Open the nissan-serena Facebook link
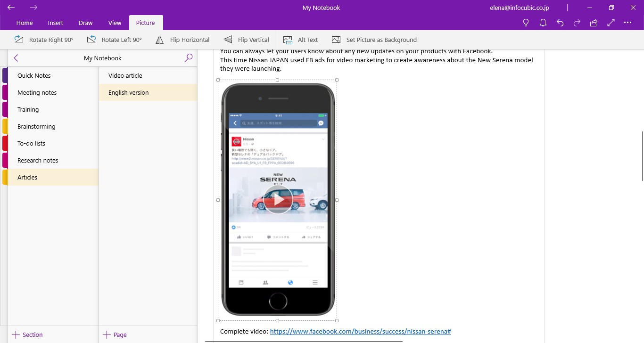Image resolution: width=644 pixels, height=343 pixels. point(361,331)
